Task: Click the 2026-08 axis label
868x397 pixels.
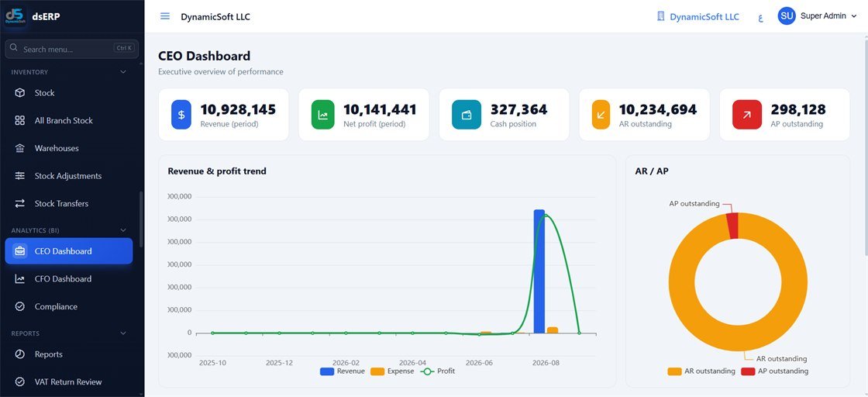Action: [x=546, y=363]
